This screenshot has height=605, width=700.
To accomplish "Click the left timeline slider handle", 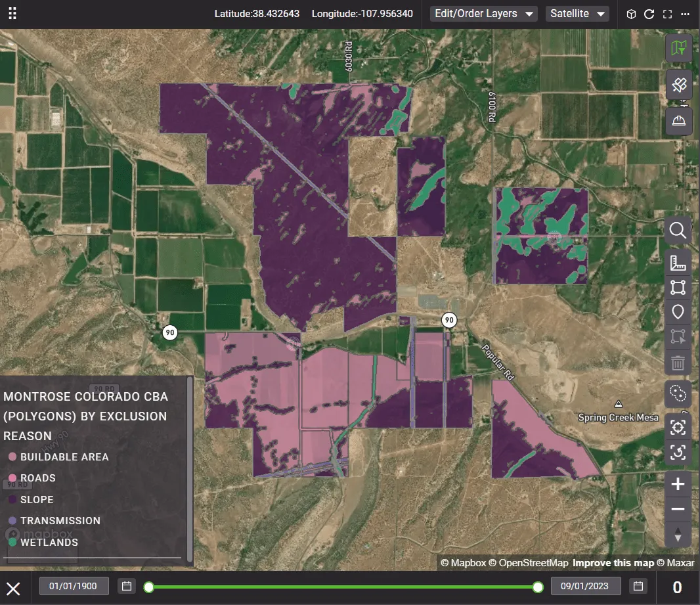I will [x=149, y=587].
